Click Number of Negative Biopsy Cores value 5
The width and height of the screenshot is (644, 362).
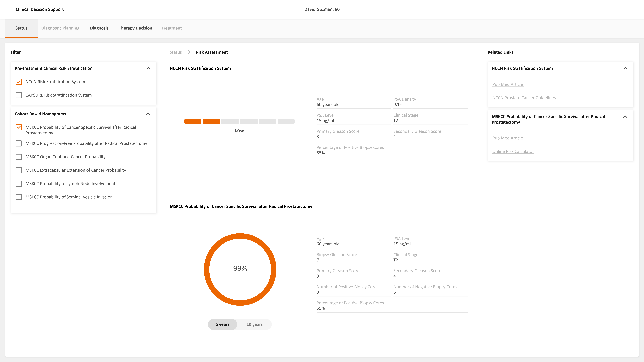click(x=395, y=292)
